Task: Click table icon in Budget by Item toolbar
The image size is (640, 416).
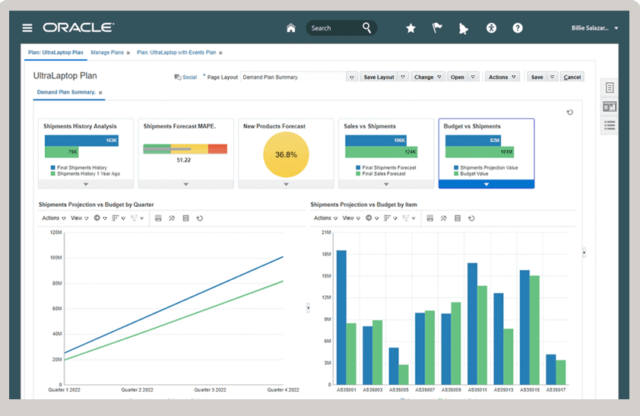Action: point(458,218)
